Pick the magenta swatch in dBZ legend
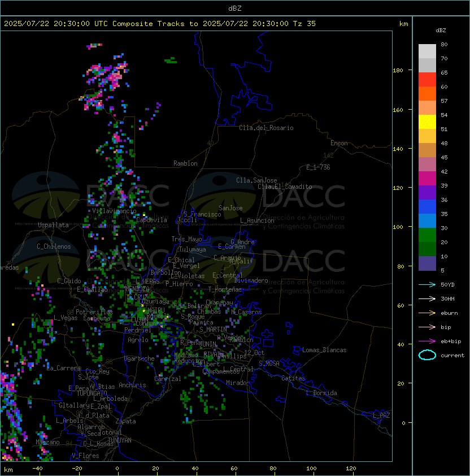This screenshot has height=476, width=470. coord(427,179)
